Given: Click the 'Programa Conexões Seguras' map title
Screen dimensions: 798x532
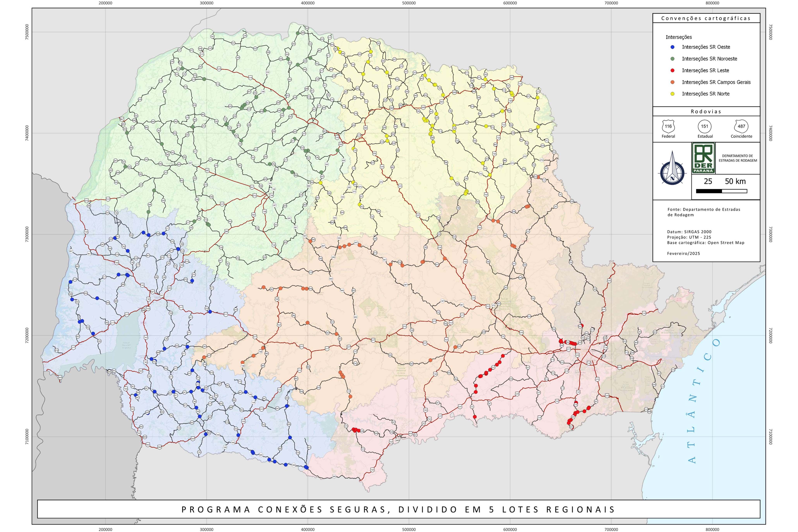Looking at the screenshot, I should point(398,509).
